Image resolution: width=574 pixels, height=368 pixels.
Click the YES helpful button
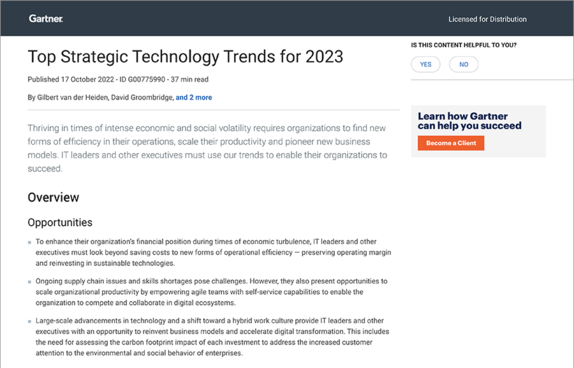point(425,64)
